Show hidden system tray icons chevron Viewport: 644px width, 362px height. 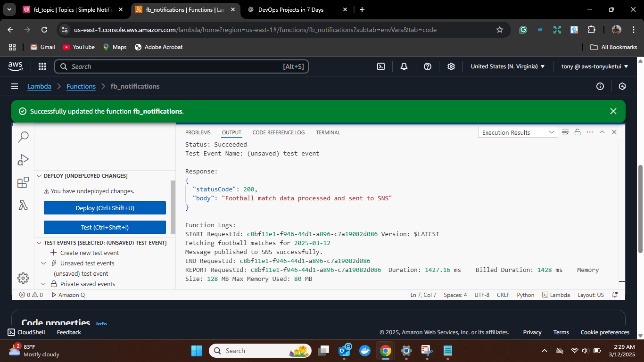click(545, 351)
